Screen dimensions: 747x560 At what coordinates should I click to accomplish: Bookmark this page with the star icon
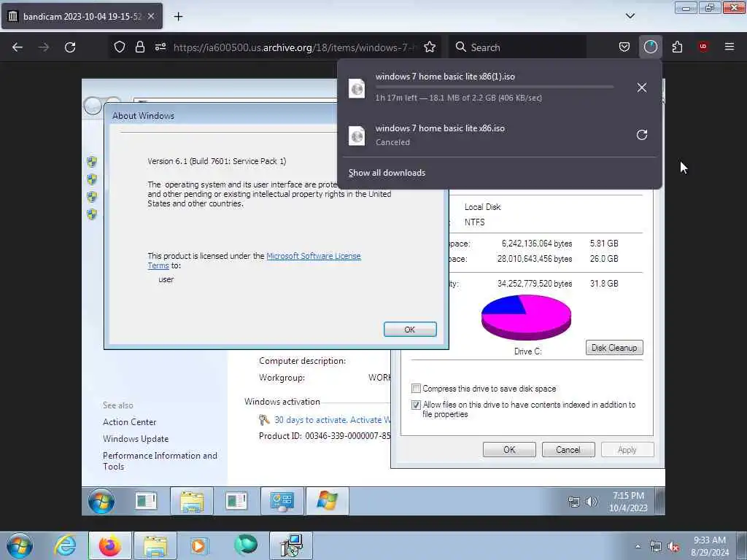430,47
